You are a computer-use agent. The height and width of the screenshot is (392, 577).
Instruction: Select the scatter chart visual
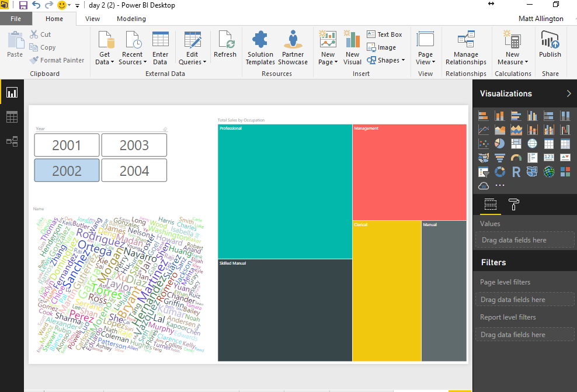pyautogui.click(x=483, y=144)
